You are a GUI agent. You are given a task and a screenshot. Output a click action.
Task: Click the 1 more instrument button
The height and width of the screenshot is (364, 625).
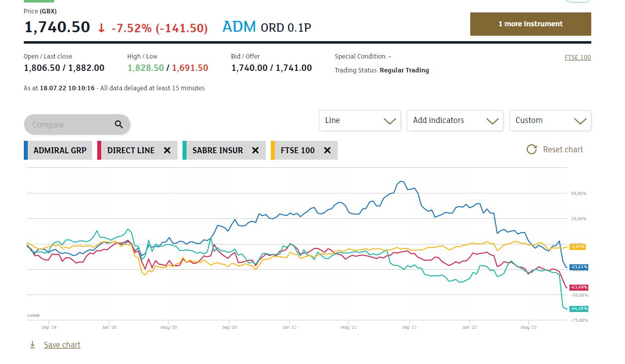pyautogui.click(x=530, y=24)
